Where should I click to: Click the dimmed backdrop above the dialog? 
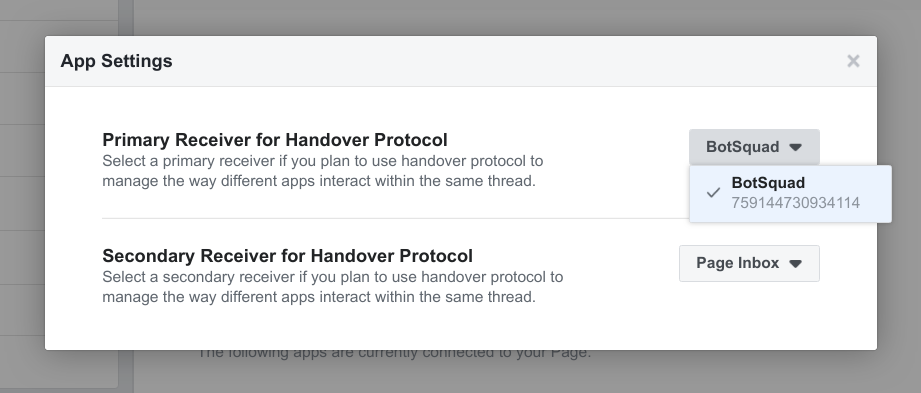coord(460,18)
